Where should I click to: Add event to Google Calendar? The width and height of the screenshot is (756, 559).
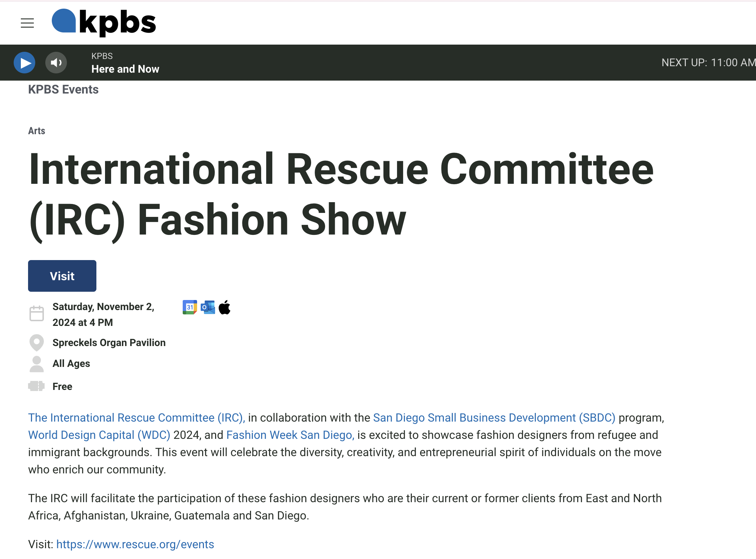click(190, 307)
